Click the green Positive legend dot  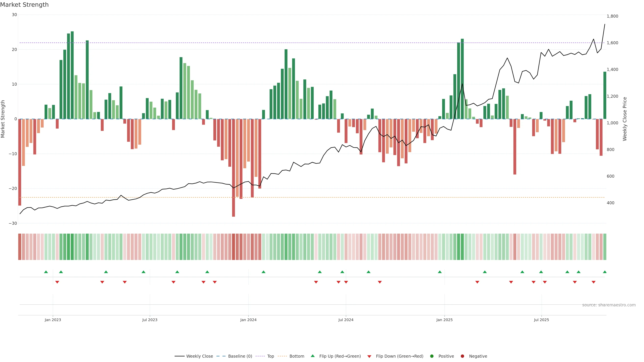coord(432,356)
